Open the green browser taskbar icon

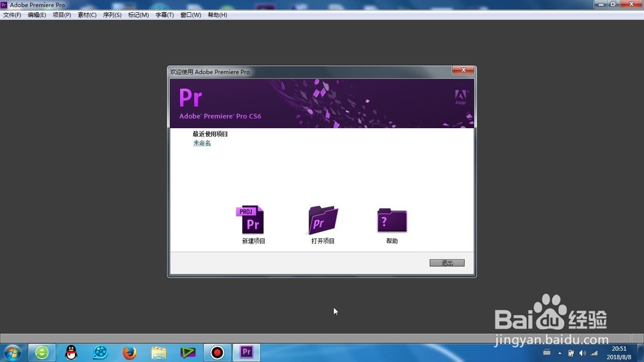[x=42, y=352]
